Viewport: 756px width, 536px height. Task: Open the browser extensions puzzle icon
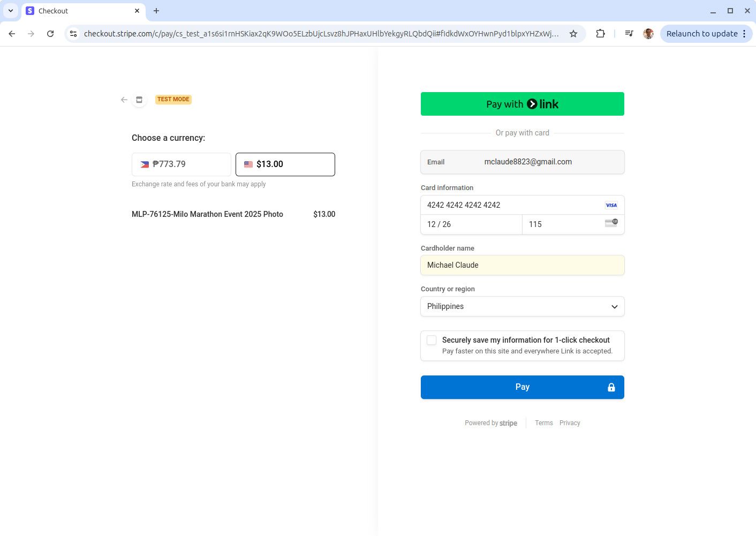pos(600,34)
